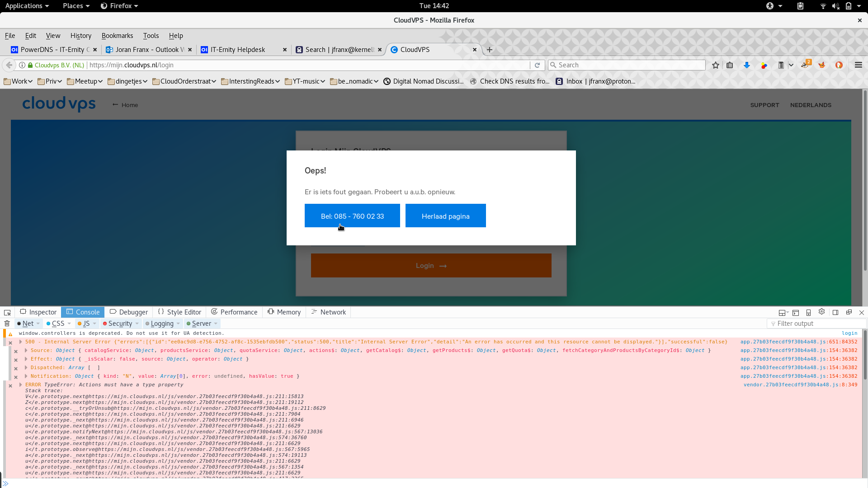Activate the element picker in devtools
The height and width of the screenshot is (488, 868).
(x=7, y=312)
